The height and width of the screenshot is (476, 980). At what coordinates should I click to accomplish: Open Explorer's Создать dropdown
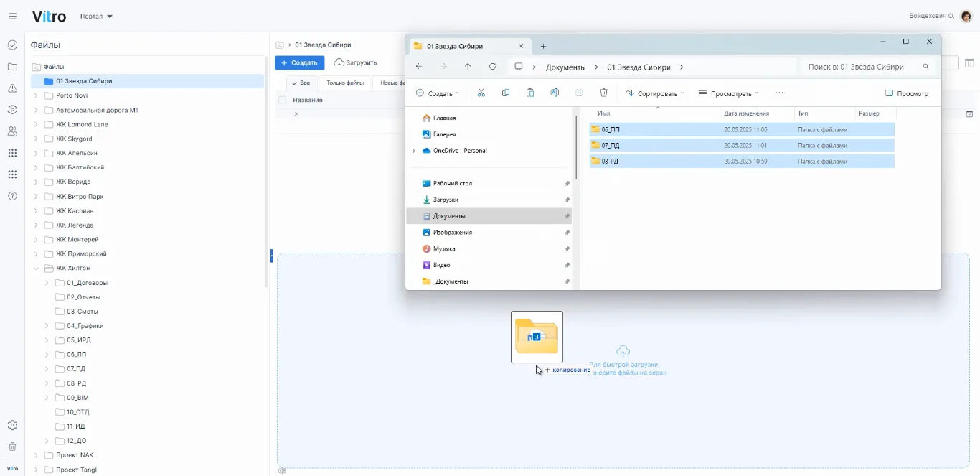click(x=438, y=93)
